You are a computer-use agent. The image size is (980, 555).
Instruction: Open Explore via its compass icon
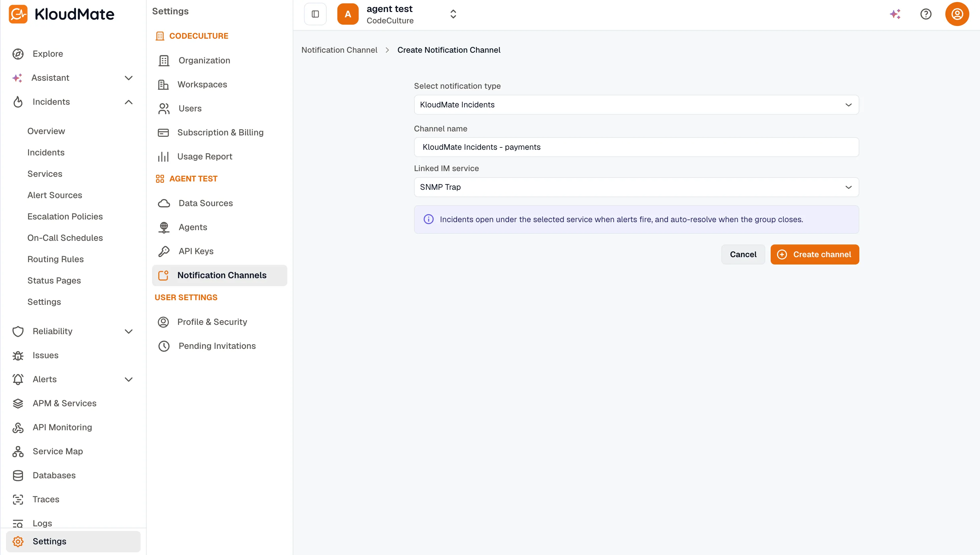click(18, 54)
